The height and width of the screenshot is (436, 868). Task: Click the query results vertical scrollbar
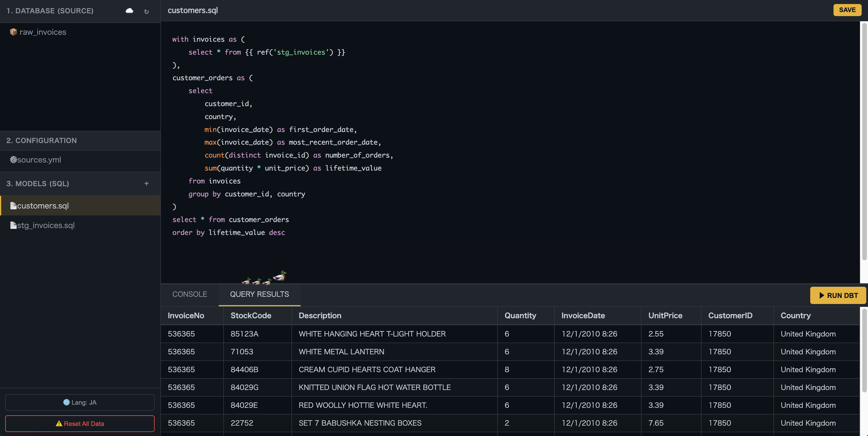tap(864, 350)
